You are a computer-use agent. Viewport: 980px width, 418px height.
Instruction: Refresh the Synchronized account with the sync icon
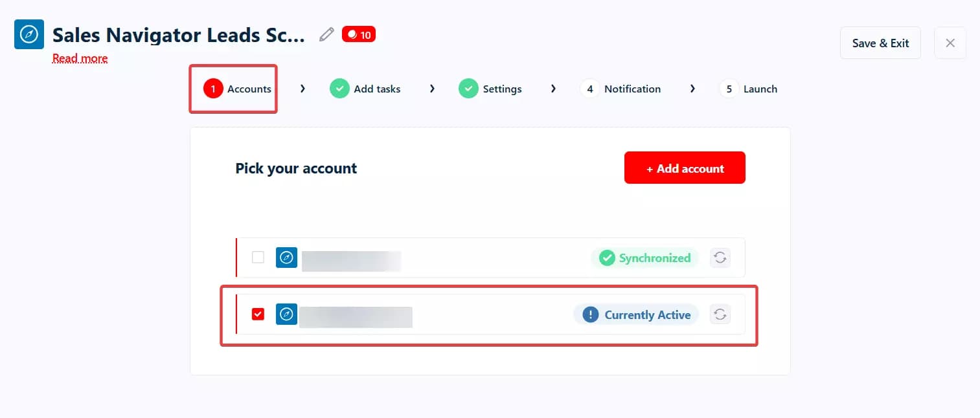[x=720, y=258]
